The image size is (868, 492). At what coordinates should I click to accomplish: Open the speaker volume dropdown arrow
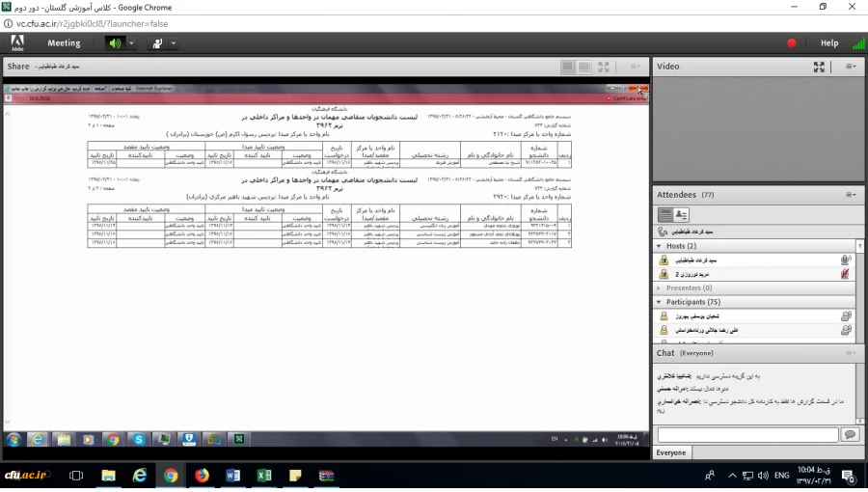[132, 43]
